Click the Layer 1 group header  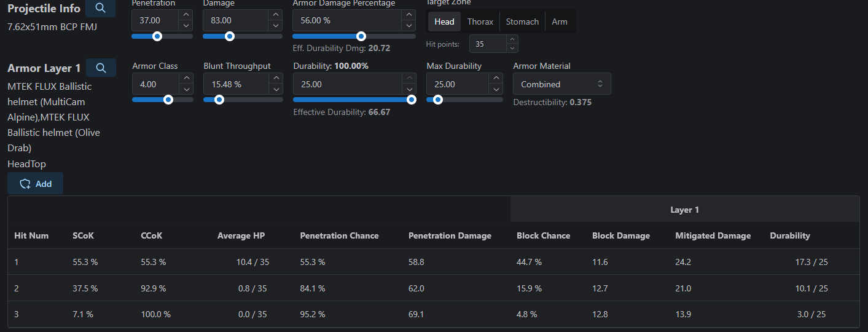pos(684,210)
